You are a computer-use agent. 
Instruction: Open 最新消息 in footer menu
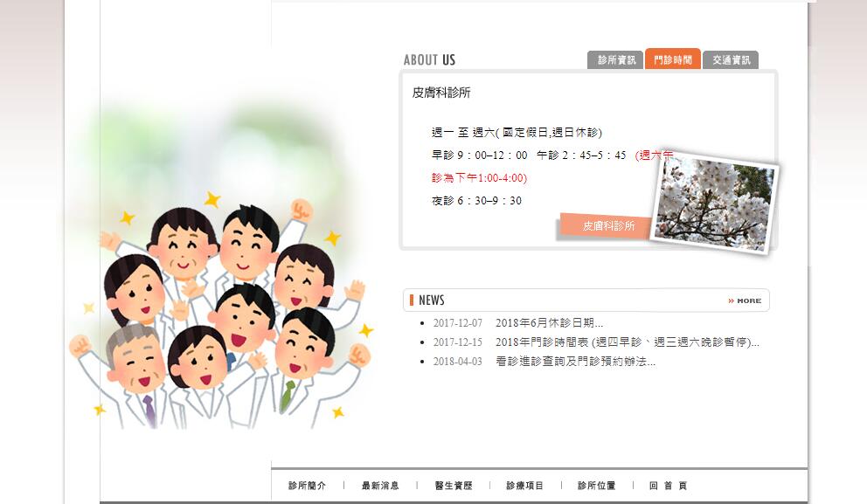coord(380,485)
